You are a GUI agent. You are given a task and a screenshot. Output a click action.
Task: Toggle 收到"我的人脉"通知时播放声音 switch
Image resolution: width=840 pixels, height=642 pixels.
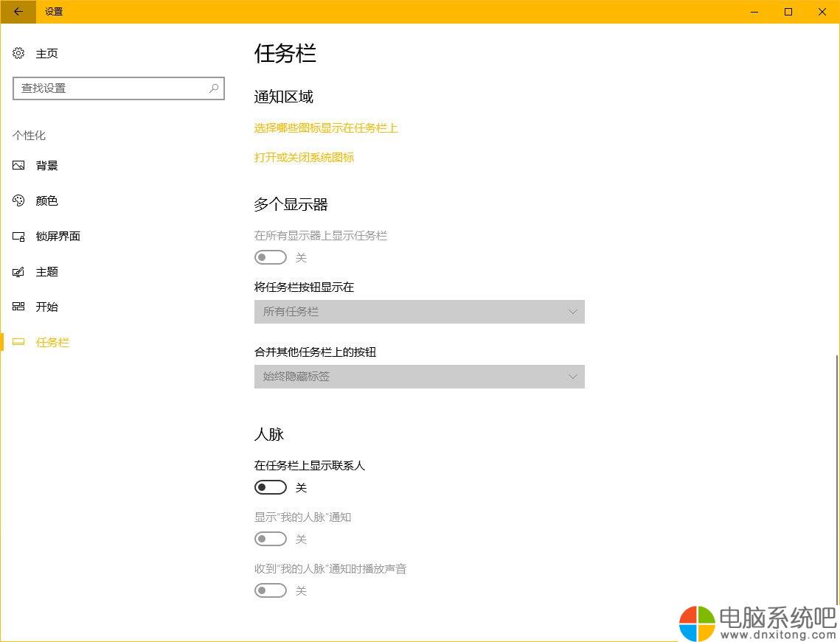tap(271, 590)
